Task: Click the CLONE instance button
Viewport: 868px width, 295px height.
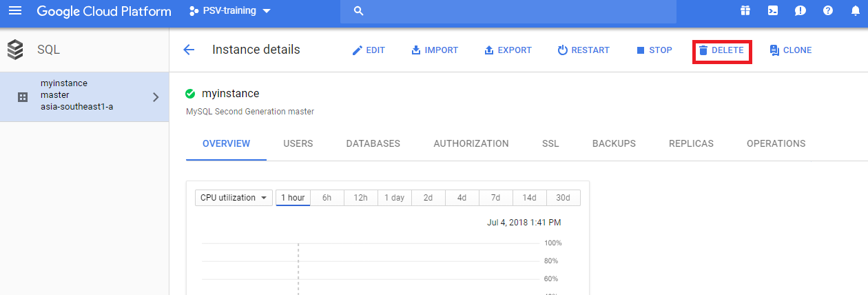Action: (791, 50)
